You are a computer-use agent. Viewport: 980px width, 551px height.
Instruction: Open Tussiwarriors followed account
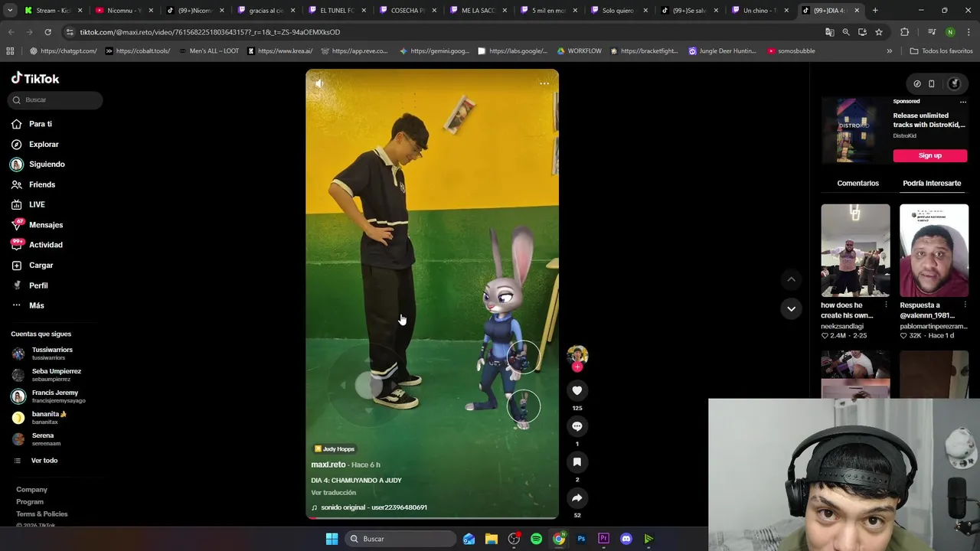coord(52,354)
